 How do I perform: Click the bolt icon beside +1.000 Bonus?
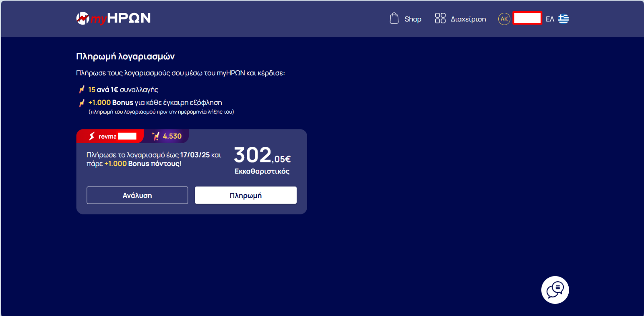[82, 103]
